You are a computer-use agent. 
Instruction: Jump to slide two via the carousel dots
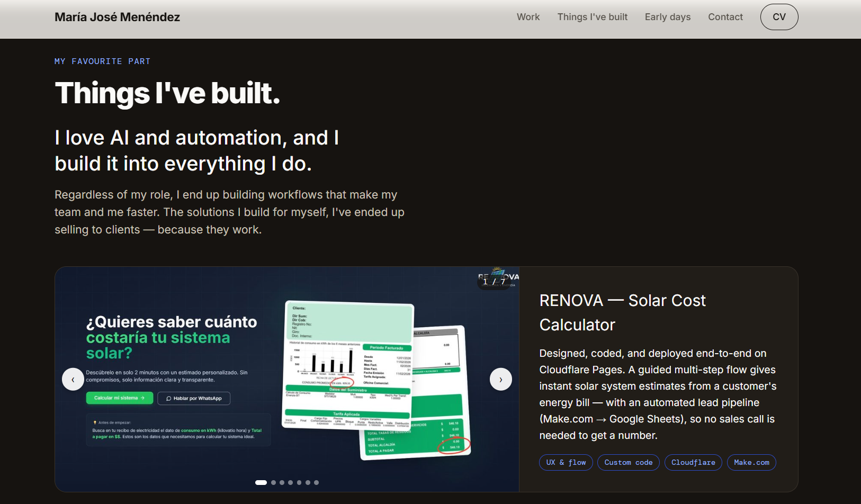[x=273, y=482]
